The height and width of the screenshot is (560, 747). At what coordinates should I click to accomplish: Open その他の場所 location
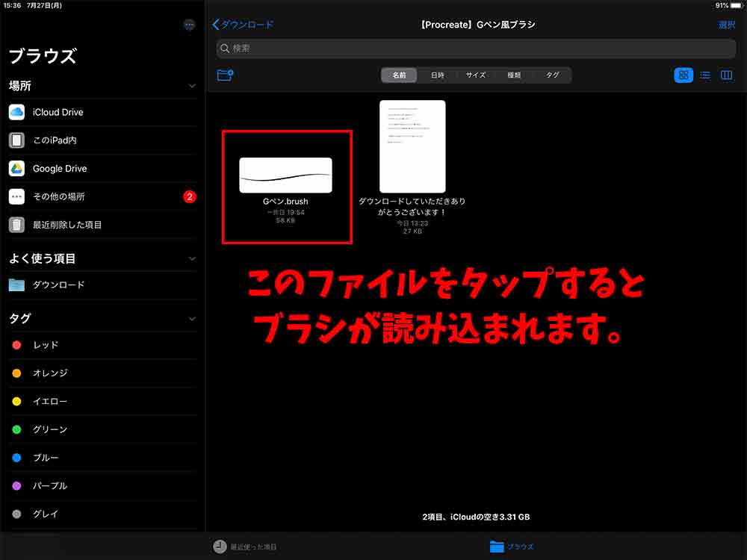102,196
